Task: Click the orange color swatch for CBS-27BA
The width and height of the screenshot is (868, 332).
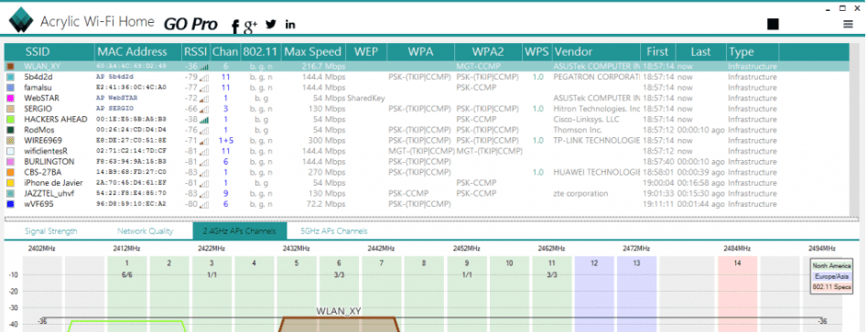Action: [x=10, y=172]
